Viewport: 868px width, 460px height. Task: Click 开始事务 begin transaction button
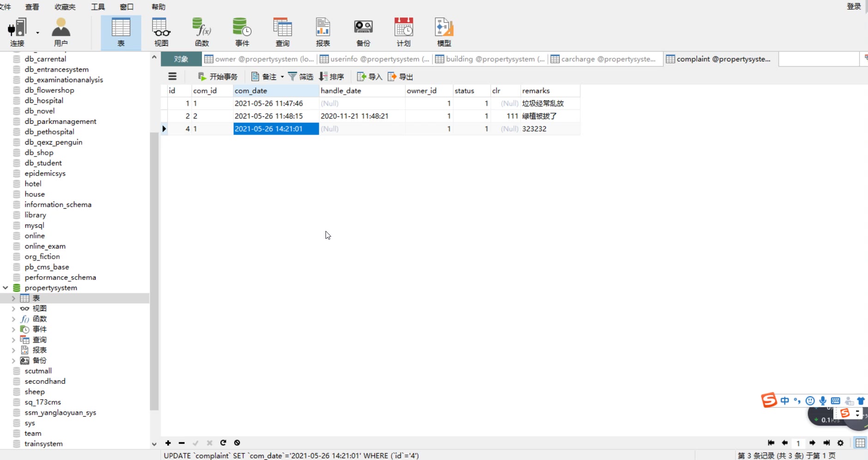[x=217, y=77]
